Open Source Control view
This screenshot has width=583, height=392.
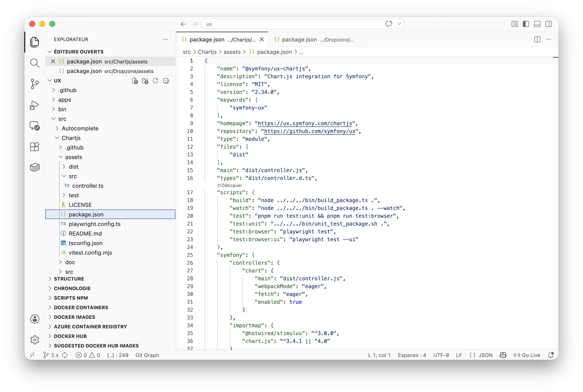[x=35, y=84]
